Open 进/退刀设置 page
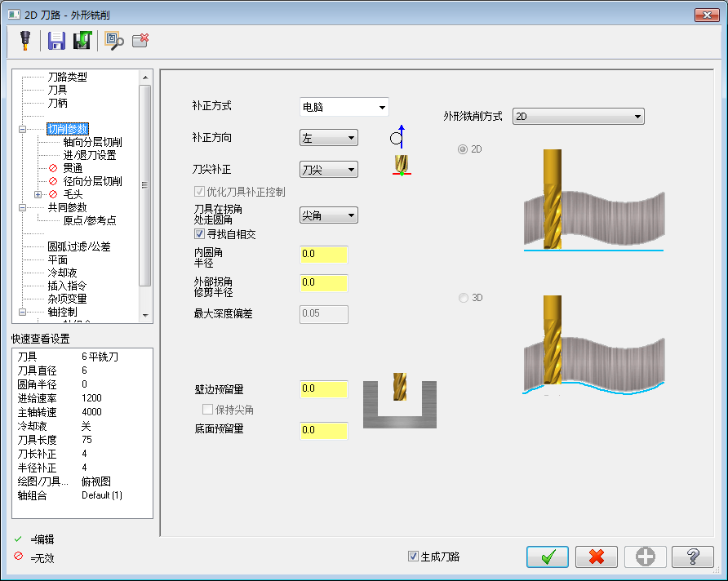 coord(90,155)
